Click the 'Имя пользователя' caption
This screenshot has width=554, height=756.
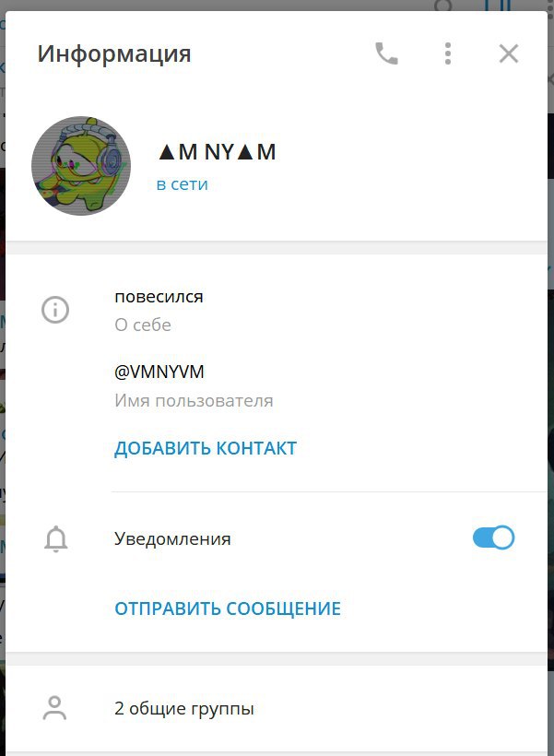pyautogui.click(x=194, y=400)
